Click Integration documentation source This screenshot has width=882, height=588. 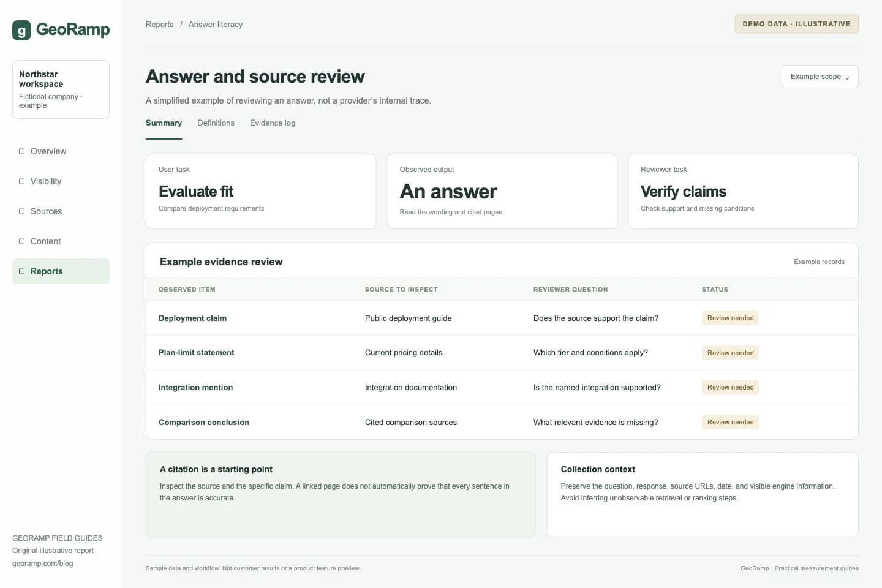click(x=411, y=388)
